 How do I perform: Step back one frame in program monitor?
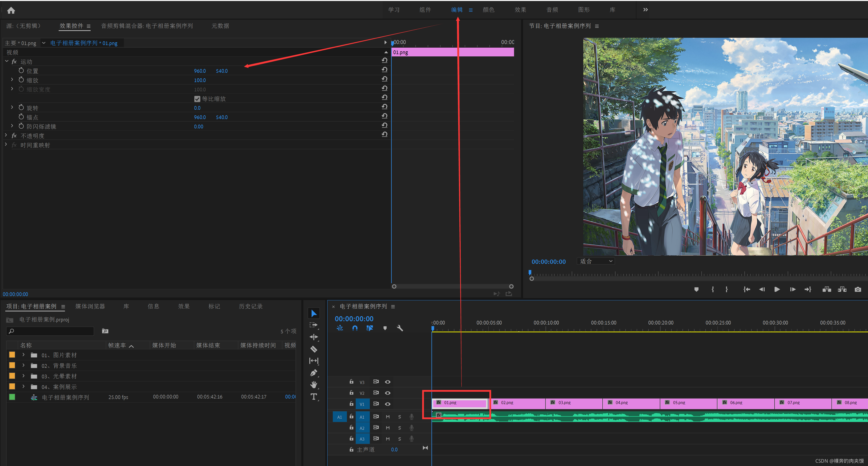[762, 290]
